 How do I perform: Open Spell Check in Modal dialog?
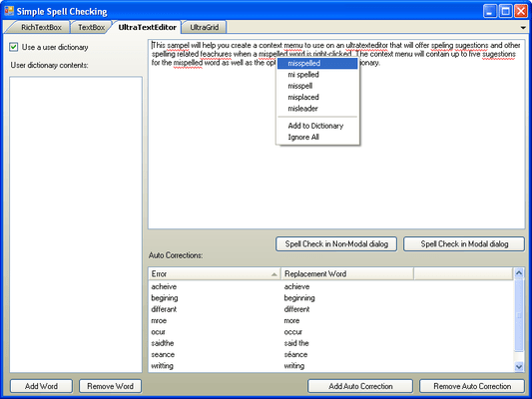coord(464,244)
